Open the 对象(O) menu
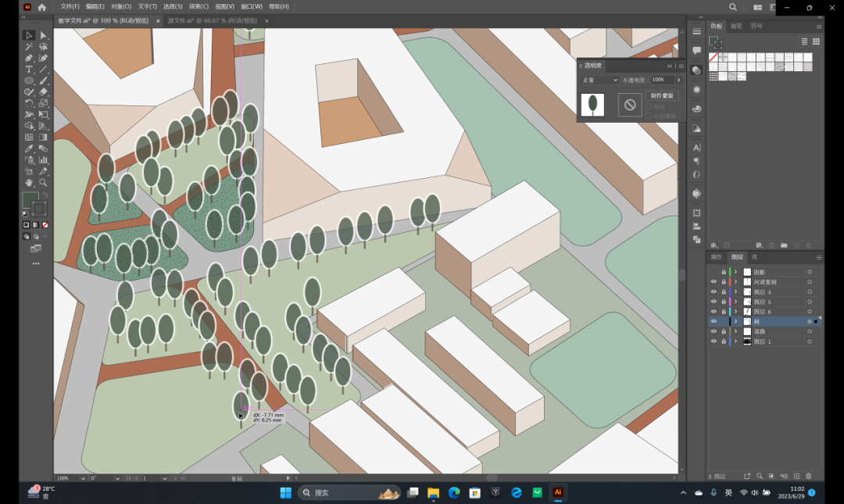844x504 pixels. click(121, 6)
